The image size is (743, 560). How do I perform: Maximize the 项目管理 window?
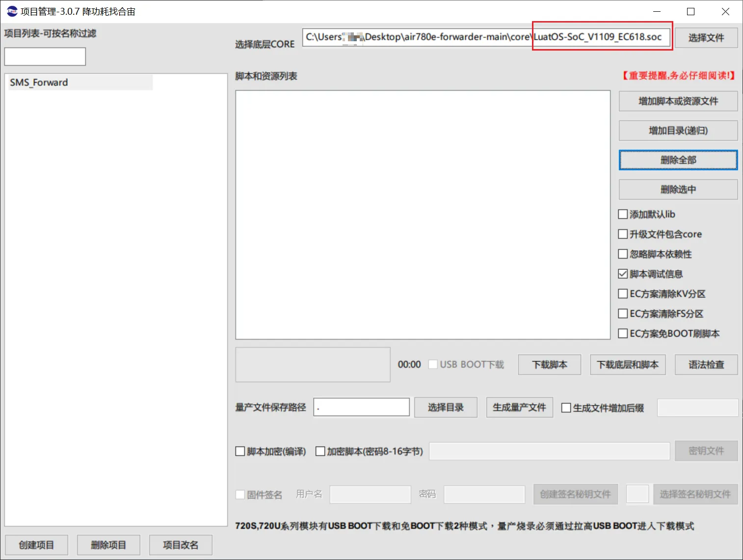pyautogui.click(x=691, y=11)
